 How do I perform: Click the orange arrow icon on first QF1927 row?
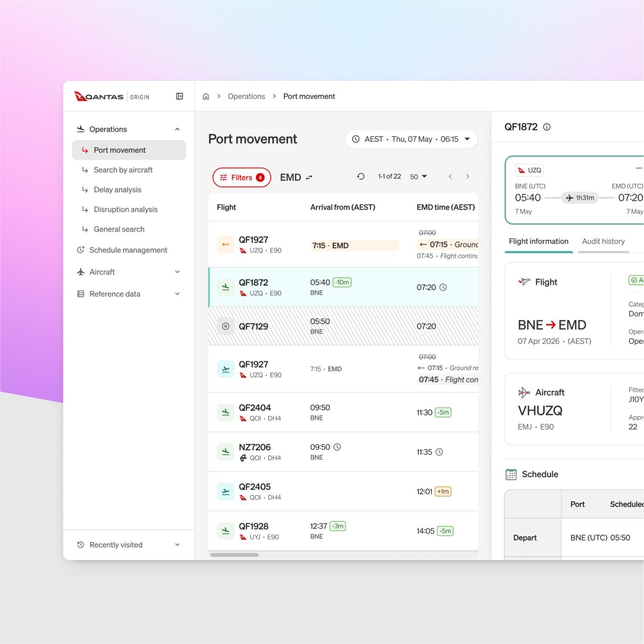(226, 244)
